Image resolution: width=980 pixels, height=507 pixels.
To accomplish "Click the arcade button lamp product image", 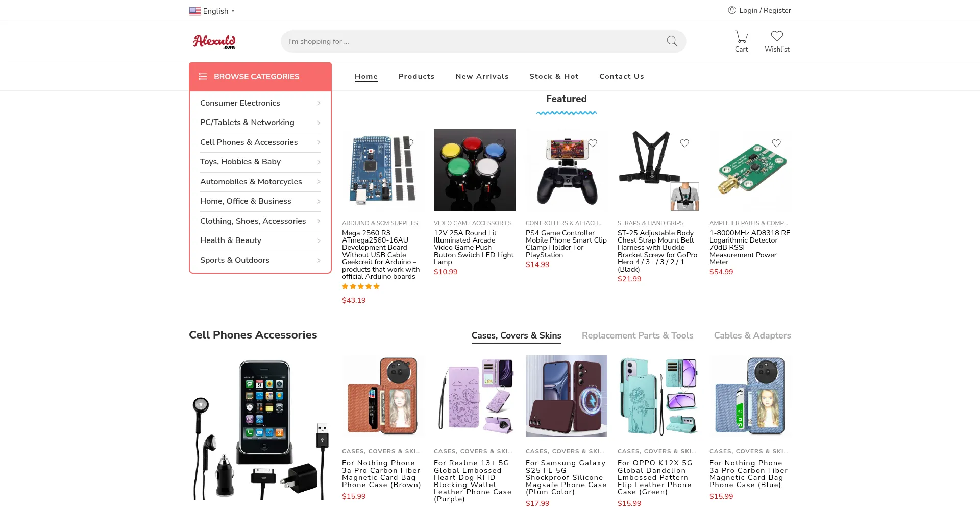I will click(475, 170).
